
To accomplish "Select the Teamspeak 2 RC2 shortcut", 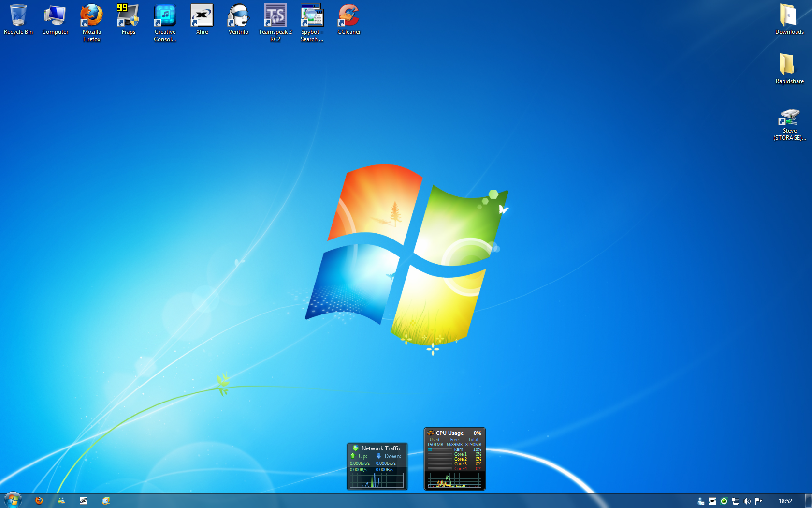I will point(275,16).
